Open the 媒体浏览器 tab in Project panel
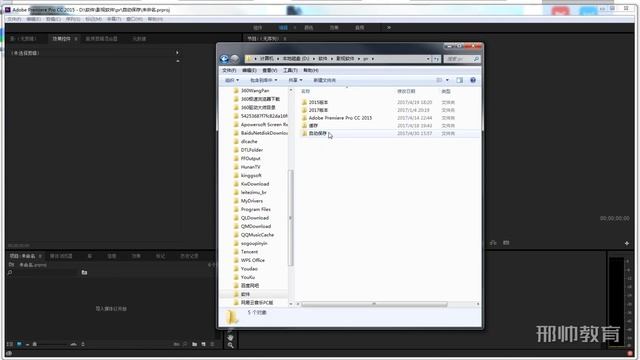 point(61,256)
